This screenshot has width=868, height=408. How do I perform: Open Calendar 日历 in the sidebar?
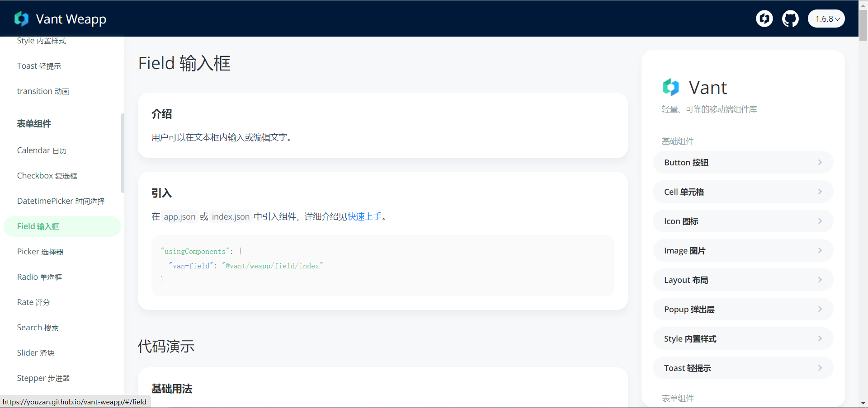[42, 150]
